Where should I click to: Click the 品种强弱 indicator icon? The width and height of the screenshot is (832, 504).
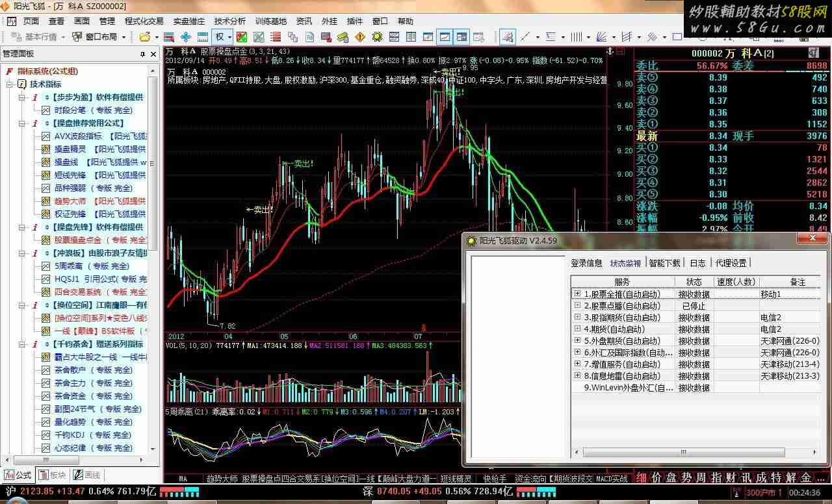pos(46,188)
